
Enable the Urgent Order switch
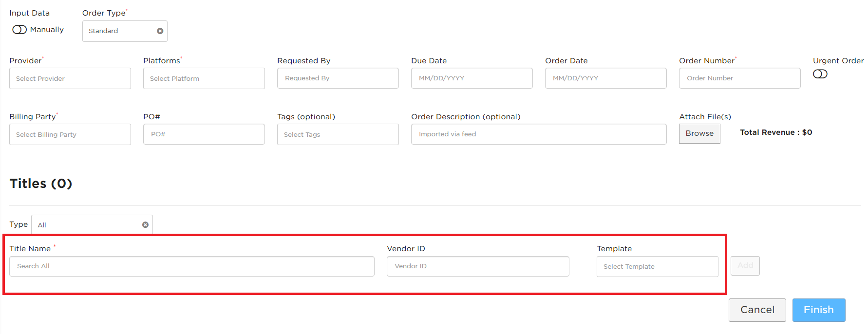(820, 74)
